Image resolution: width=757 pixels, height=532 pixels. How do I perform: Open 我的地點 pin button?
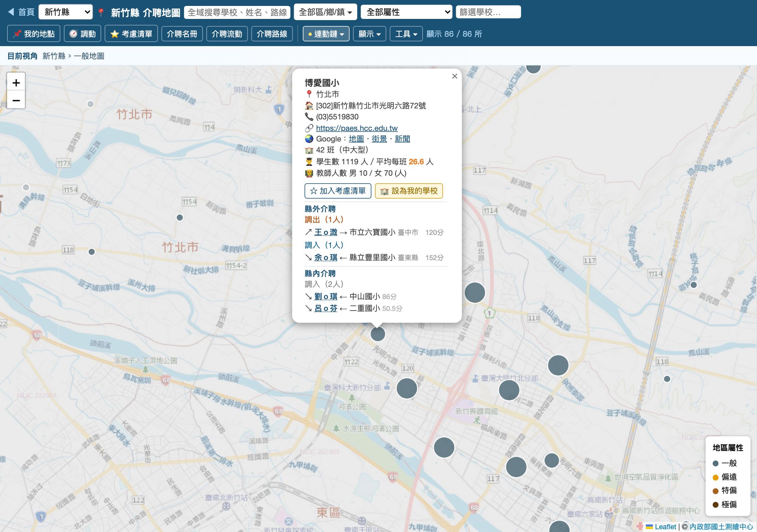[x=34, y=34]
